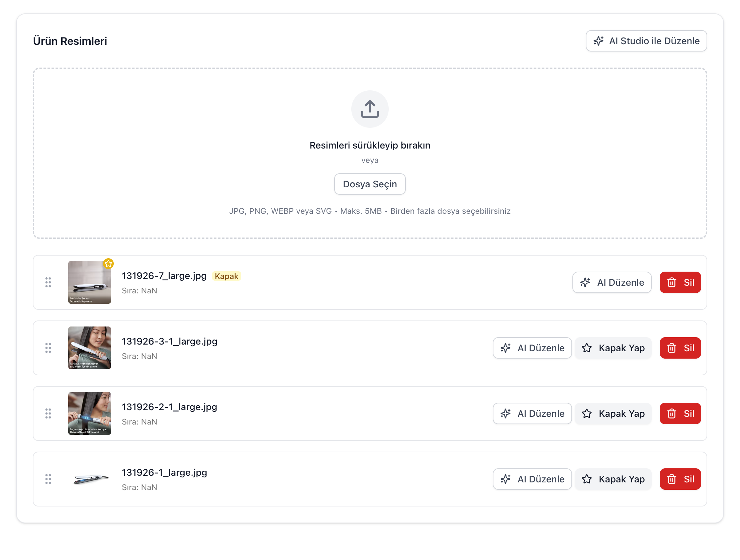This screenshot has width=740, height=560.
Task: Grab the drag handle for 131926-7_large.jpg
Action: point(48,282)
